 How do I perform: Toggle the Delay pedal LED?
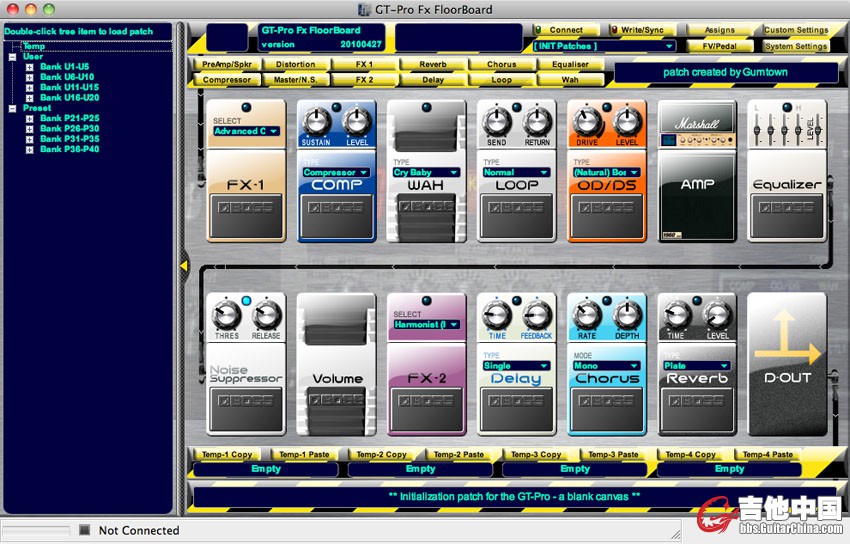[517, 300]
